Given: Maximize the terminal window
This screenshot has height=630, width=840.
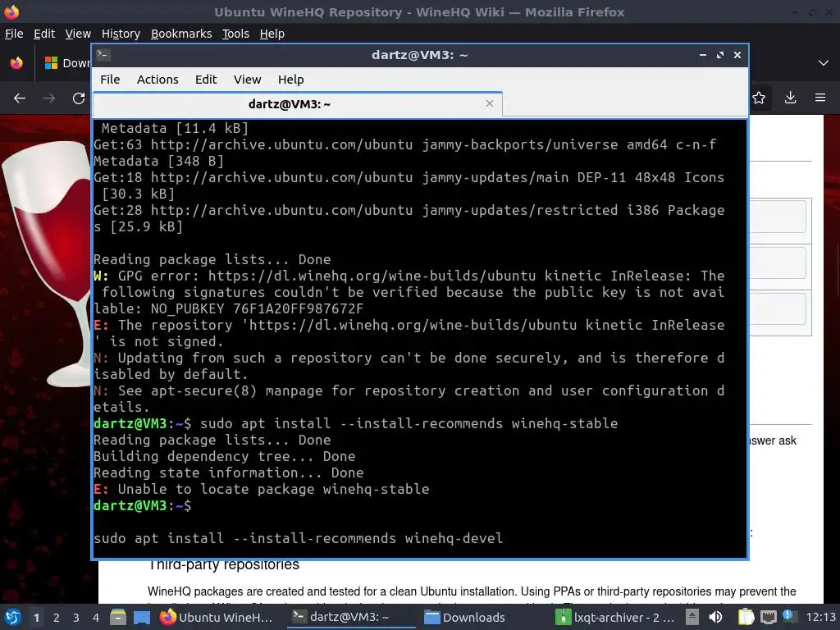Looking at the screenshot, I should click(720, 55).
